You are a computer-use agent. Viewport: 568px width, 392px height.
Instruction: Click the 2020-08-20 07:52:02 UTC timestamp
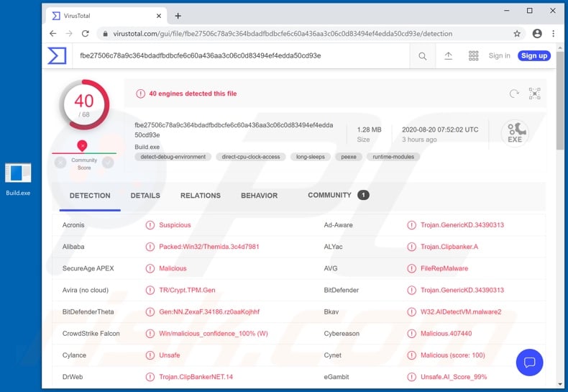tap(440, 129)
